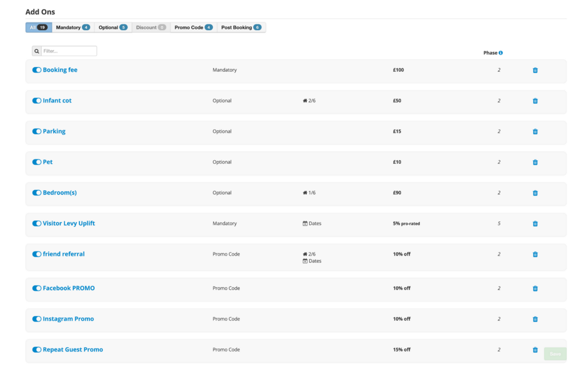Select the Post Booking tab
Viewport: 588px width, 368px height.
pyautogui.click(x=241, y=28)
